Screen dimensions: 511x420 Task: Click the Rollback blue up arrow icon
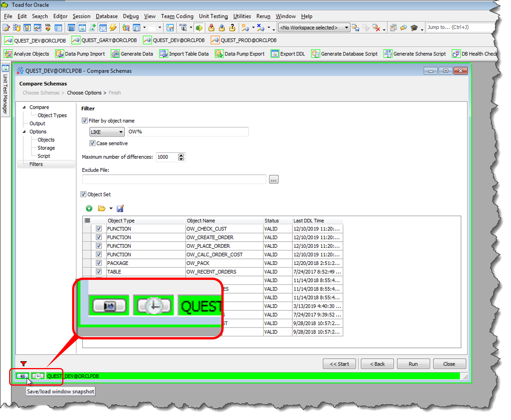point(222,27)
